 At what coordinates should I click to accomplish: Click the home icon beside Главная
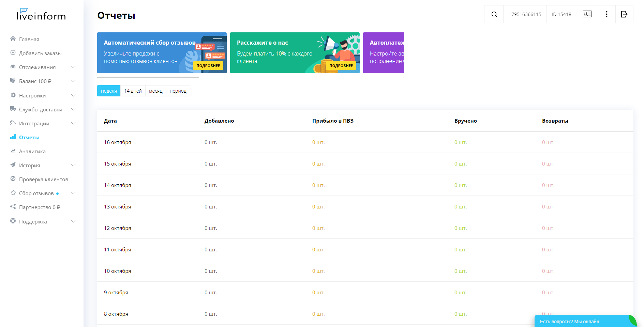click(13, 39)
